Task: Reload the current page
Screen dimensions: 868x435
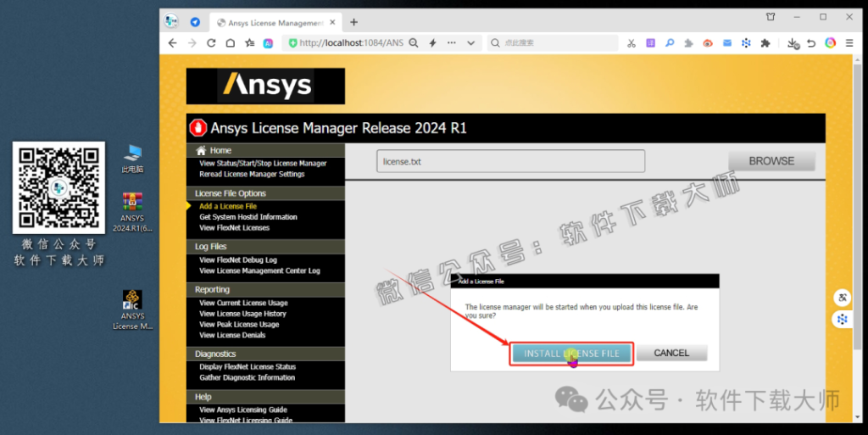Action: click(x=211, y=43)
